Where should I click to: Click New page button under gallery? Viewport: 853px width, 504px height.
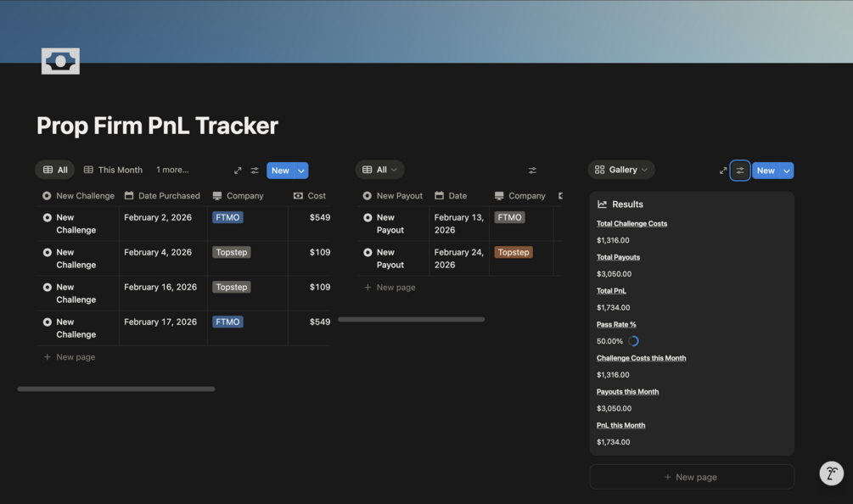point(692,477)
